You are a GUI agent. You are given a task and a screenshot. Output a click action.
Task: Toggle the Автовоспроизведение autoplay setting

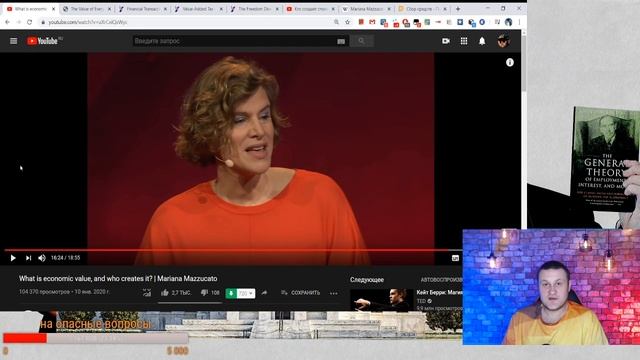(x=442, y=280)
